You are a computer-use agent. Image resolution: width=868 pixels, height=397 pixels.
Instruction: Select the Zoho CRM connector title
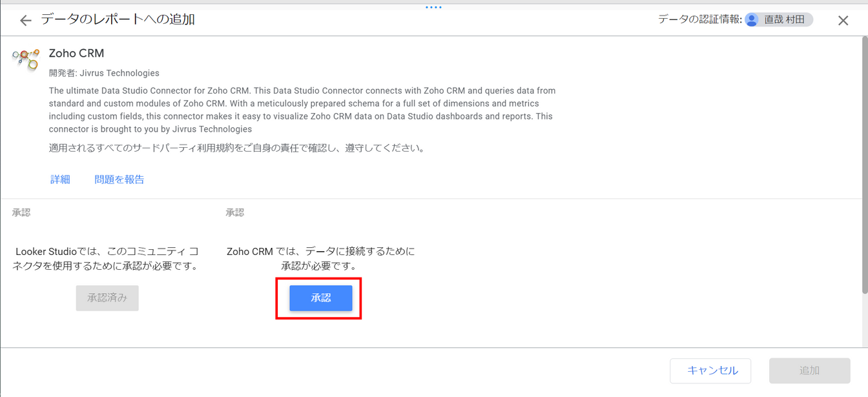tap(76, 54)
